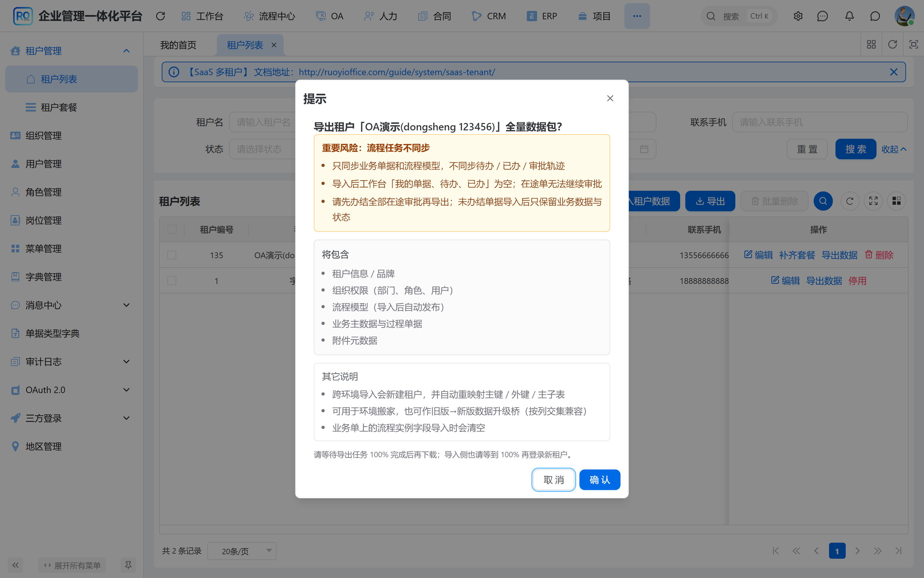924x578 pixels.
Task: Open the ruoyioffice saas-tenant doc link
Action: [x=397, y=72]
